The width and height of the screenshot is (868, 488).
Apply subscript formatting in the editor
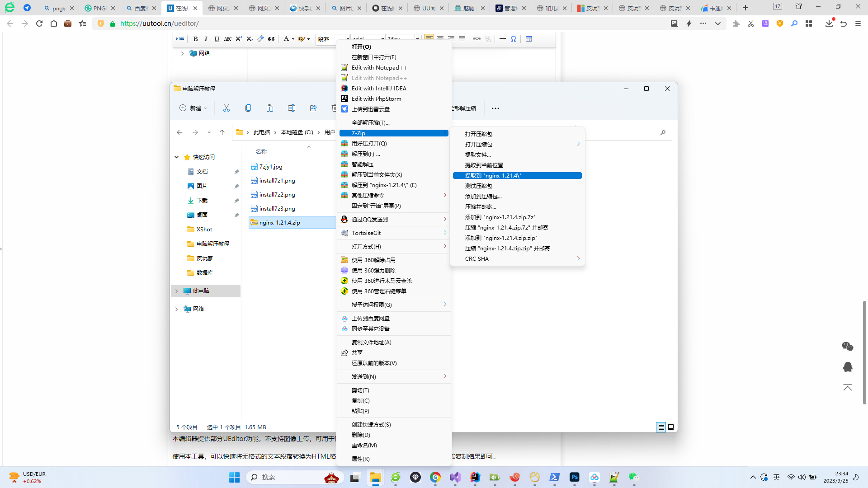[250, 39]
